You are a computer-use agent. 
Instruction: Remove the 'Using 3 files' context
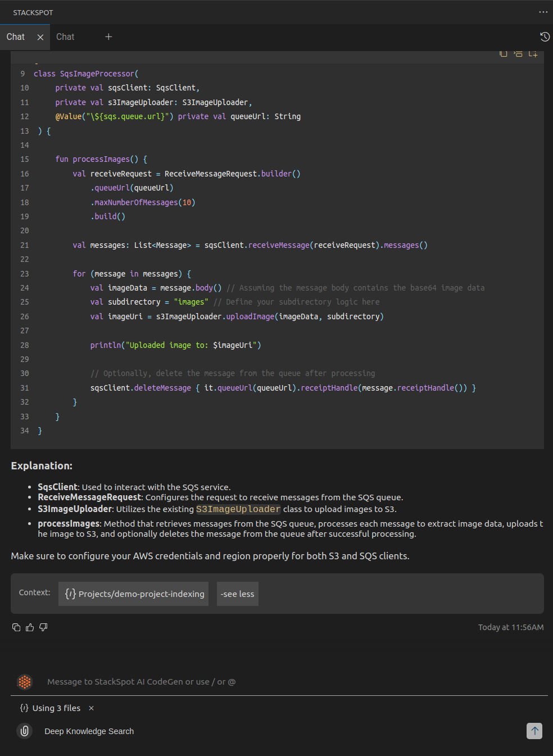click(x=91, y=708)
